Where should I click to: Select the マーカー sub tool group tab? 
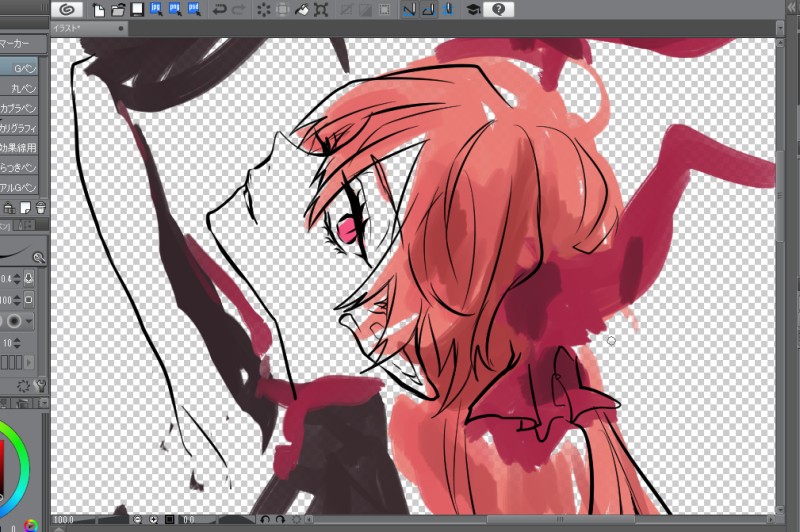[22, 44]
